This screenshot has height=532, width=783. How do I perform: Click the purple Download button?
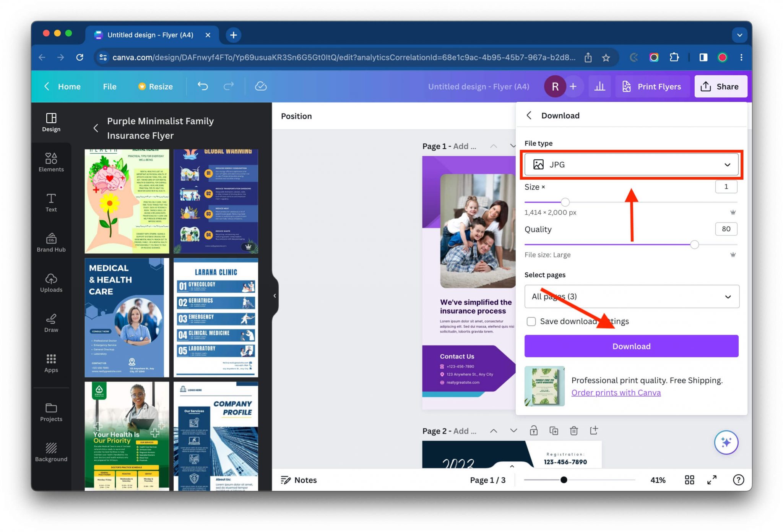pyautogui.click(x=631, y=346)
